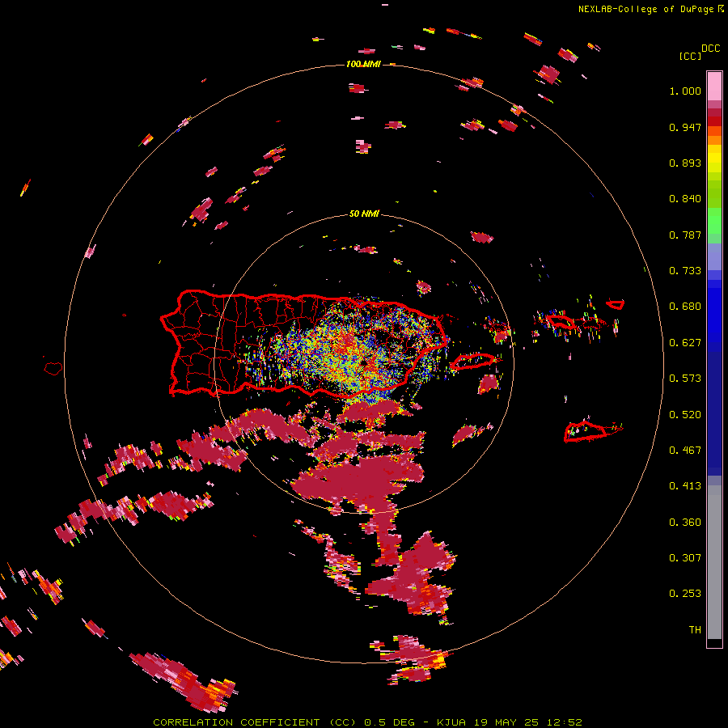
Task: Select the 0.520 scale value
Action: [685, 415]
